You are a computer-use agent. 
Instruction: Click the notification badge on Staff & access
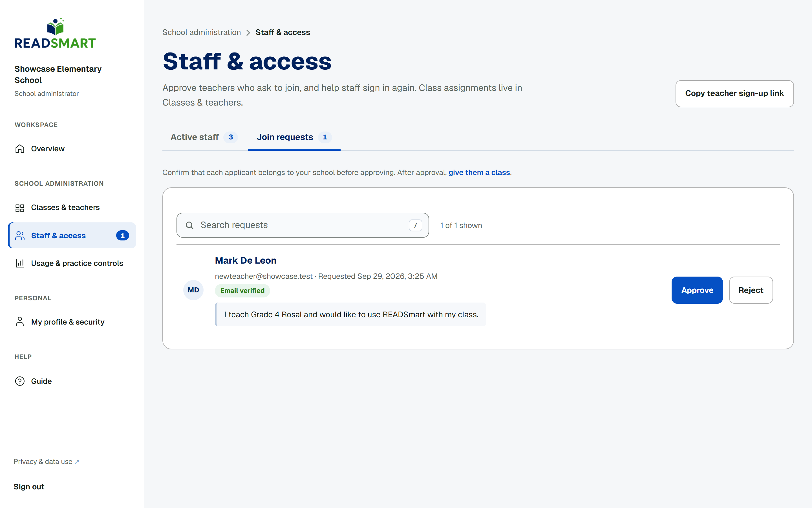122,236
